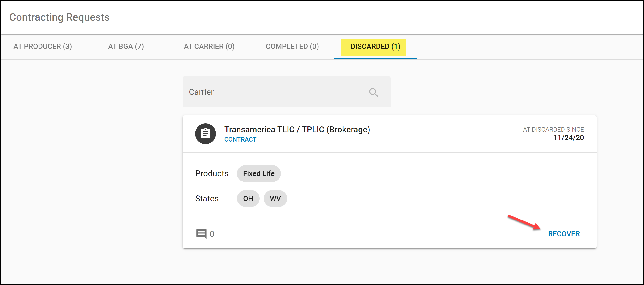The height and width of the screenshot is (285, 644).
Task: Open the CONTRACT link
Action: pyautogui.click(x=240, y=139)
